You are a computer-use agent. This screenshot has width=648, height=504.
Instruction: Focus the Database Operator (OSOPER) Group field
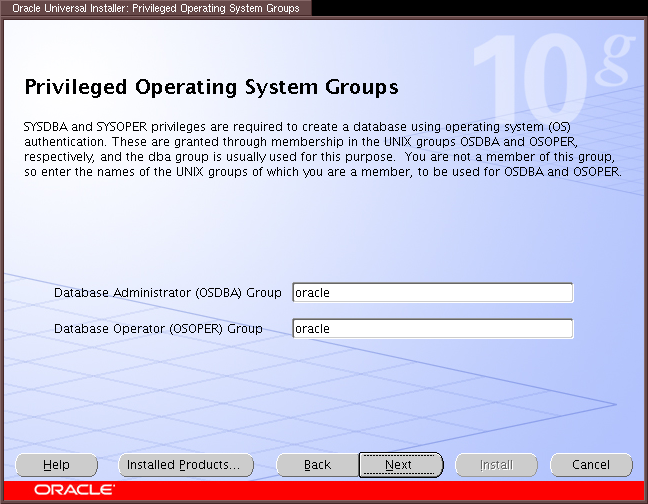tap(432, 329)
